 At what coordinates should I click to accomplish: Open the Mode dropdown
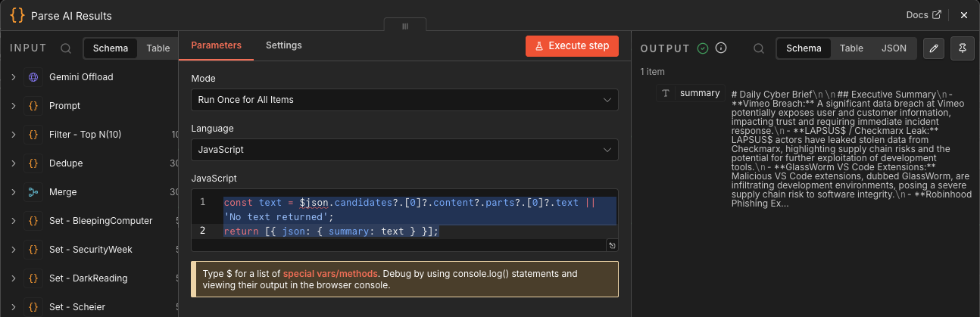pos(404,99)
